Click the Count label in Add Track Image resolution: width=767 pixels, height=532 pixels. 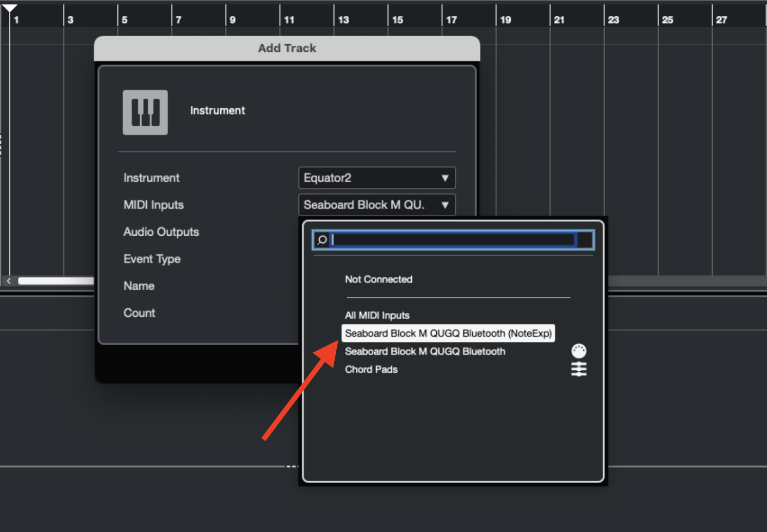click(x=139, y=313)
